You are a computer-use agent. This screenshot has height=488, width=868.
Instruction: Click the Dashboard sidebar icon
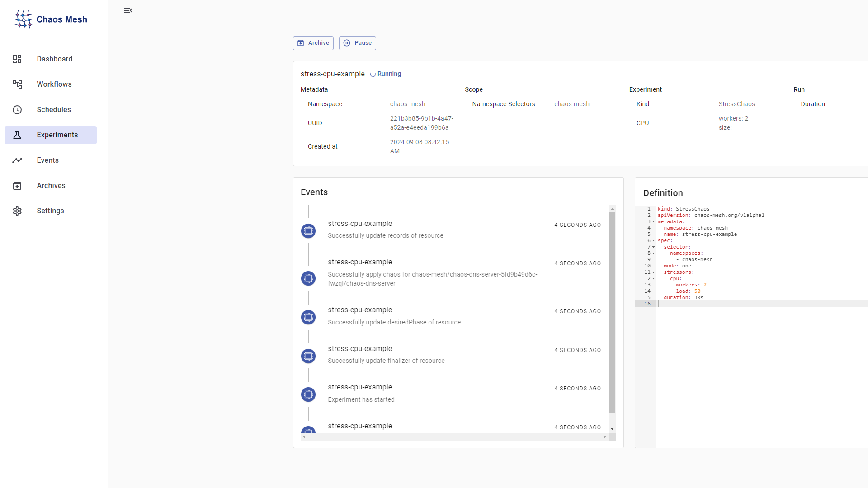[x=17, y=59]
